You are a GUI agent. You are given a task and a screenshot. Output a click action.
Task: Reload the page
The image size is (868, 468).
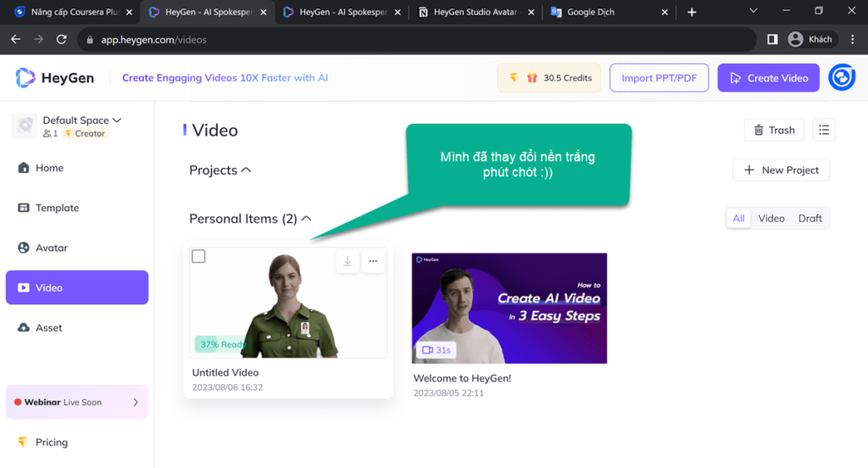tap(61, 39)
